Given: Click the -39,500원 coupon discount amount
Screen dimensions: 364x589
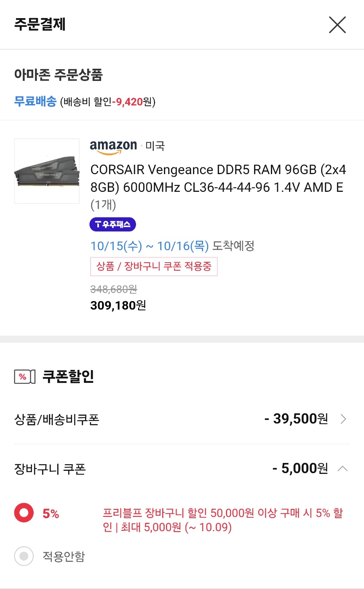Looking at the screenshot, I should click(x=296, y=419).
